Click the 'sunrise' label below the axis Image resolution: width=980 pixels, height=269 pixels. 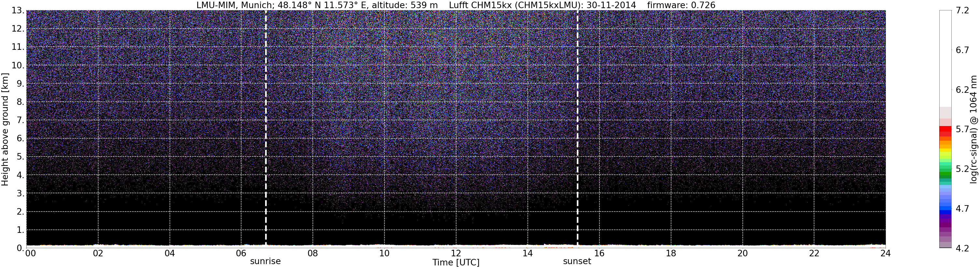pyautogui.click(x=265, y=262)
